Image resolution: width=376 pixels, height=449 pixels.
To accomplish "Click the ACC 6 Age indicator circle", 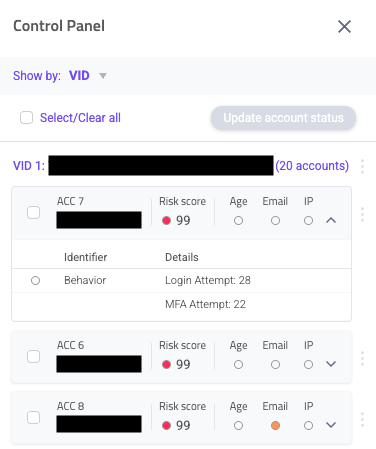I will 238,365.
